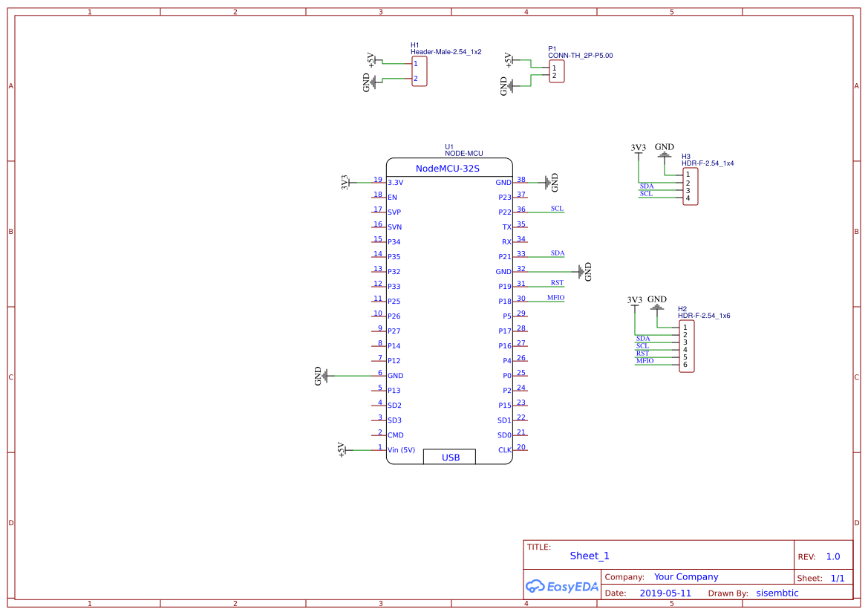
Task: Click the EN pin label
Action: coord(392,197)
